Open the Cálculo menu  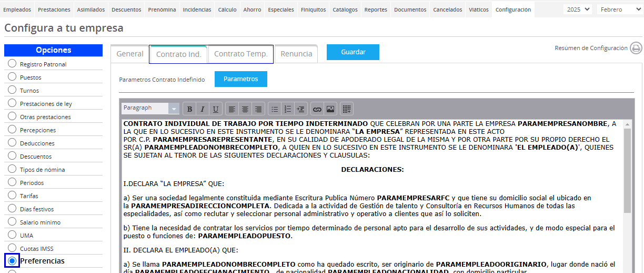(x=227, y=9)
